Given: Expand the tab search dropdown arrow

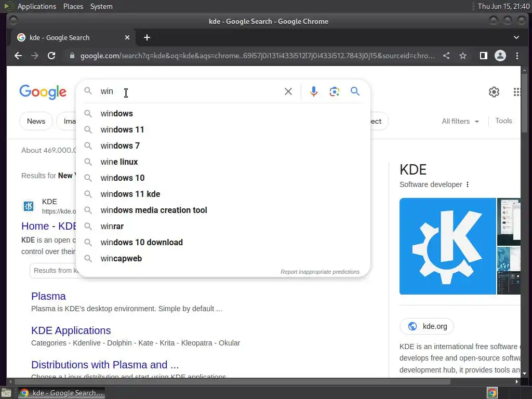Looking at the screenshot, I should pos(516,37).
